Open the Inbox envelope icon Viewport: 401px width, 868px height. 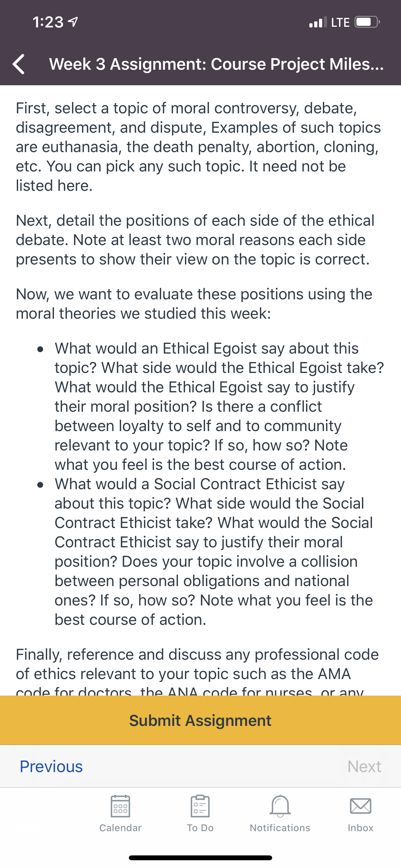pos(361,806)
